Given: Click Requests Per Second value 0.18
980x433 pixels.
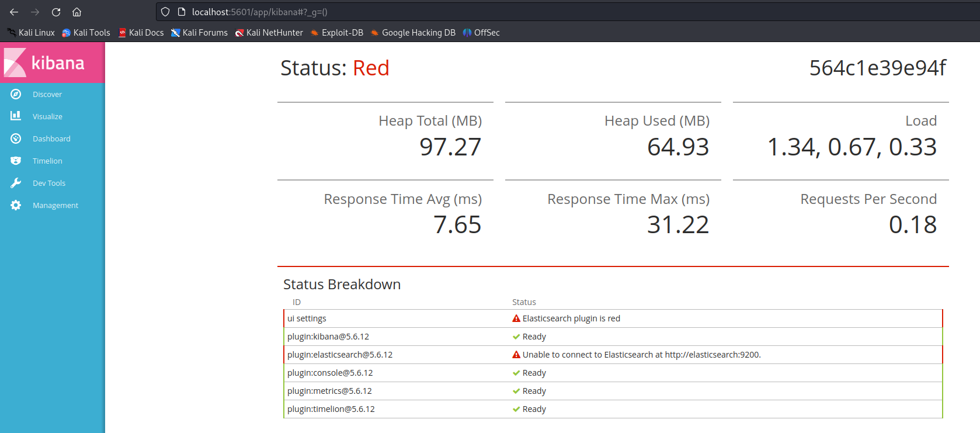Looking at the screenshot, I should click(x=913, y=224).
